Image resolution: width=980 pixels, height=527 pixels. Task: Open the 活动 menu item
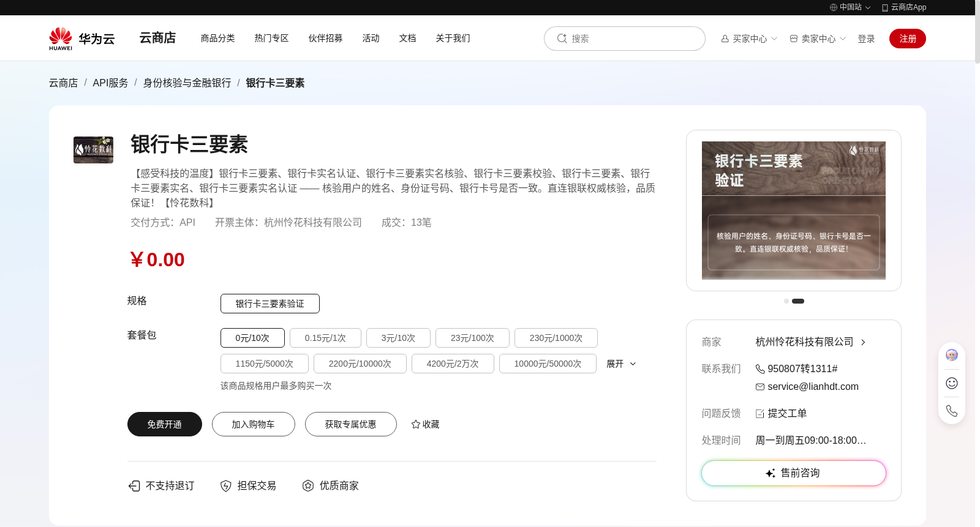click(x=371, y=38)
